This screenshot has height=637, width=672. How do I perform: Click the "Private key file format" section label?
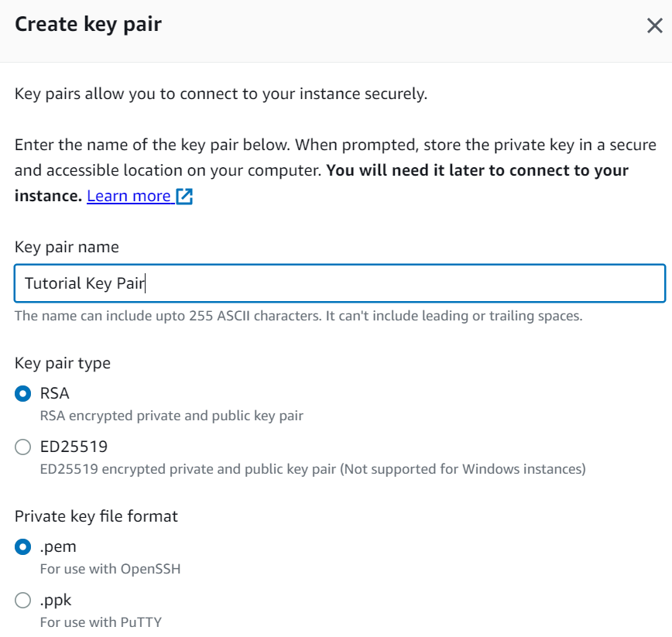pyautogui.click(x=96, y=516)
